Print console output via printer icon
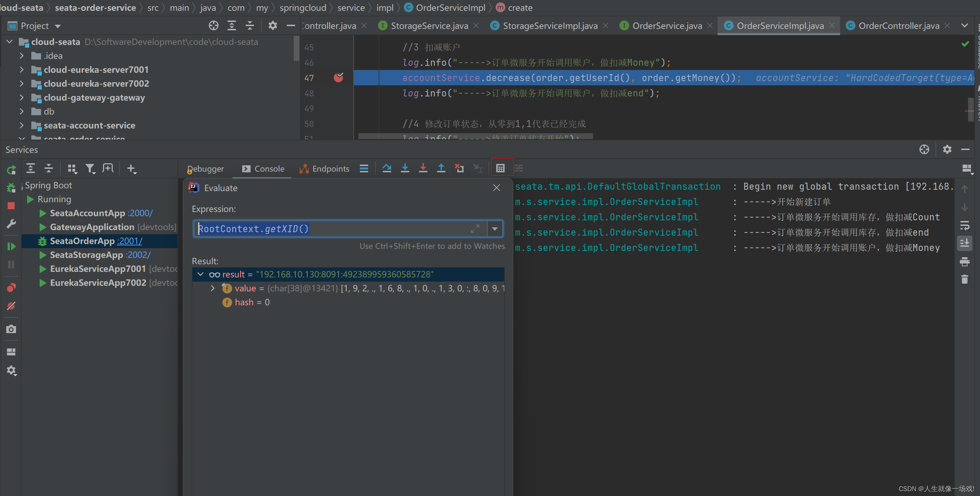980x496 pixels. (964, 261)
